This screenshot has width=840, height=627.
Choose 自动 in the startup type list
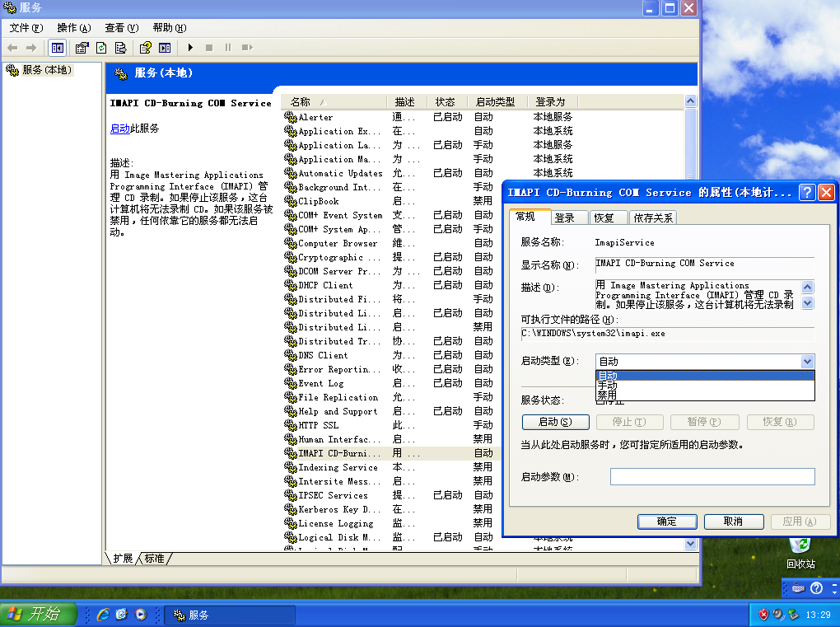(x=705, y=376)
